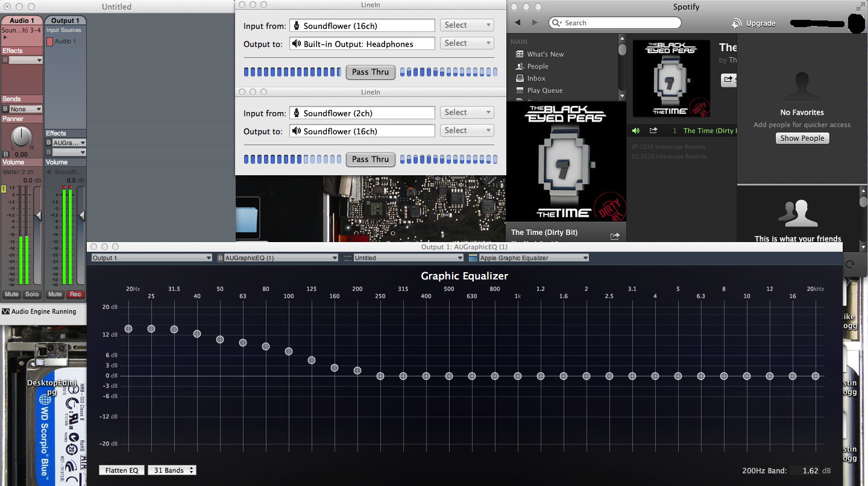
Task: Click the 20kHz band handle
Action: pyautogui.click(x=816, y=376)
